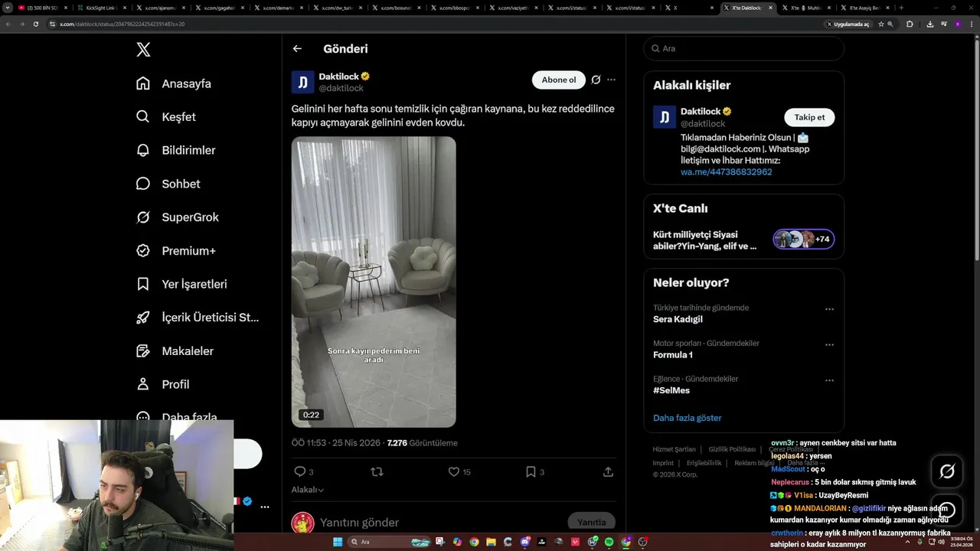Open Gizlilik Politikası footer link
Viewport: 980px width, 551px height.
(x=732, y=449)
